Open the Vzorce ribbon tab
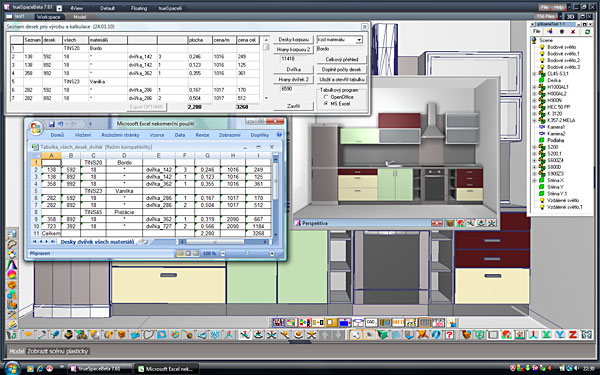Screen dimensions: 600x375 pos(157,135)
